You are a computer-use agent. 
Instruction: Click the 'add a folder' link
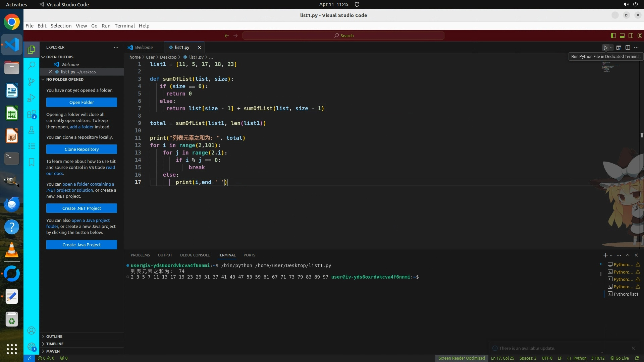82,127
